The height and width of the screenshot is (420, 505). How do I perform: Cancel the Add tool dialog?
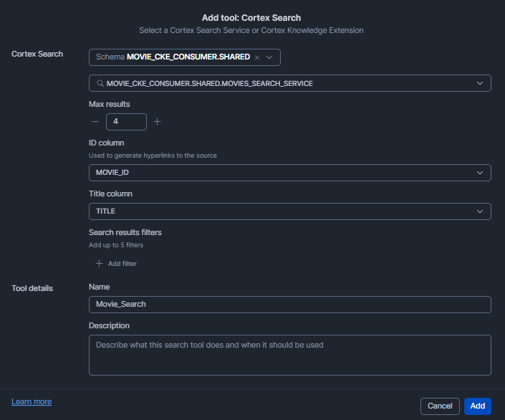click(x=440, y=406)
